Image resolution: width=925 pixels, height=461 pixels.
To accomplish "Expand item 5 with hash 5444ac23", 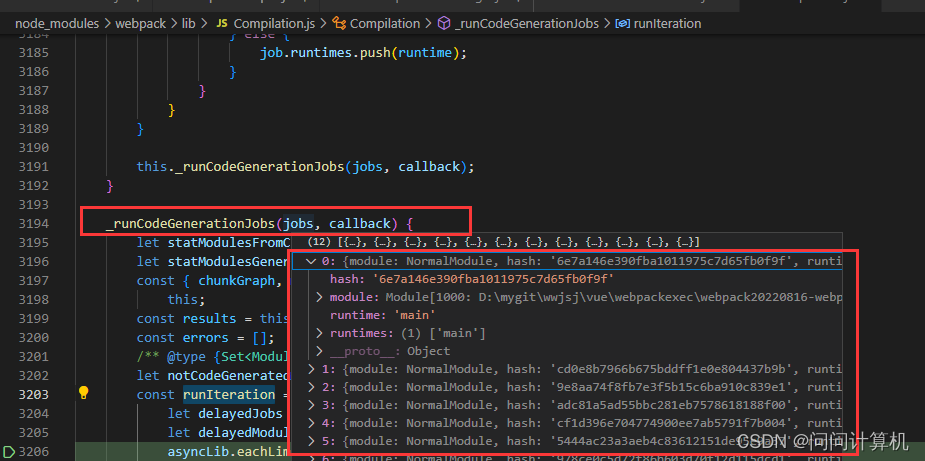I will click(x=310, y=441).
